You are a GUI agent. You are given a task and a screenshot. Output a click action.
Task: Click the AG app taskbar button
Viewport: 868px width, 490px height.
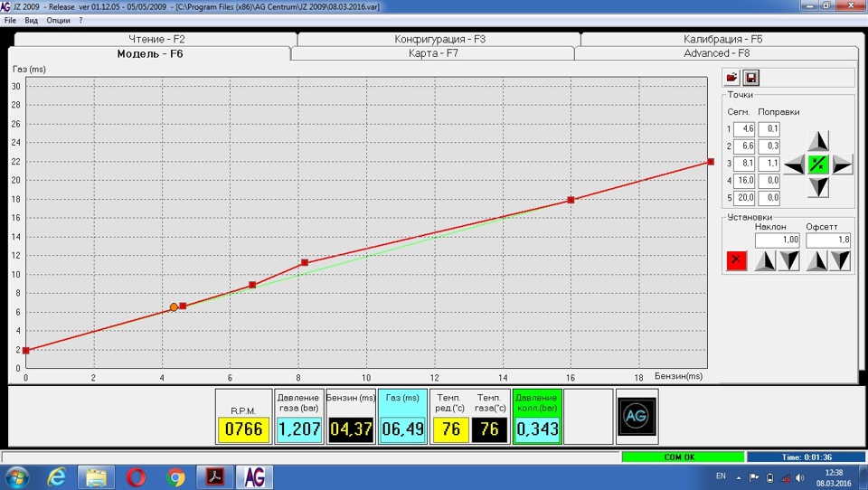(x=254, y=476)
